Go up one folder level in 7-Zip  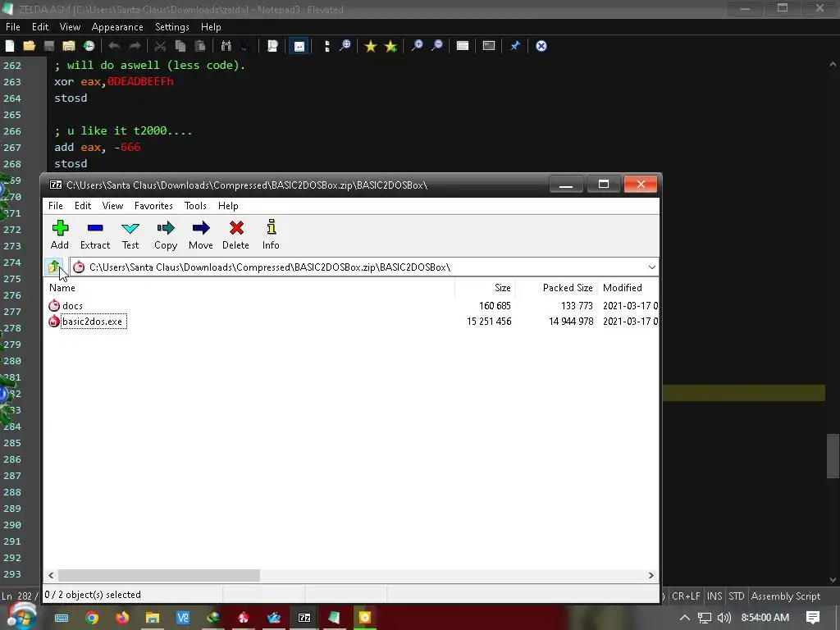(54, 267)
